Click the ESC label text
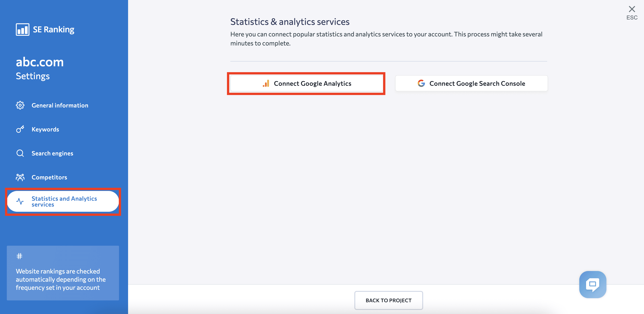This screenshot has width=644, height=314. [x=632, y=17]
